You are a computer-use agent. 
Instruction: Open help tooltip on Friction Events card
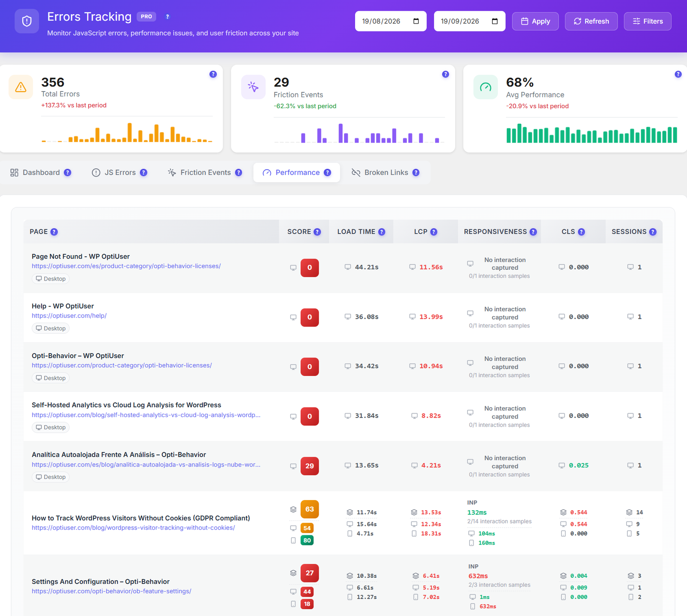(x=446, y=74)
